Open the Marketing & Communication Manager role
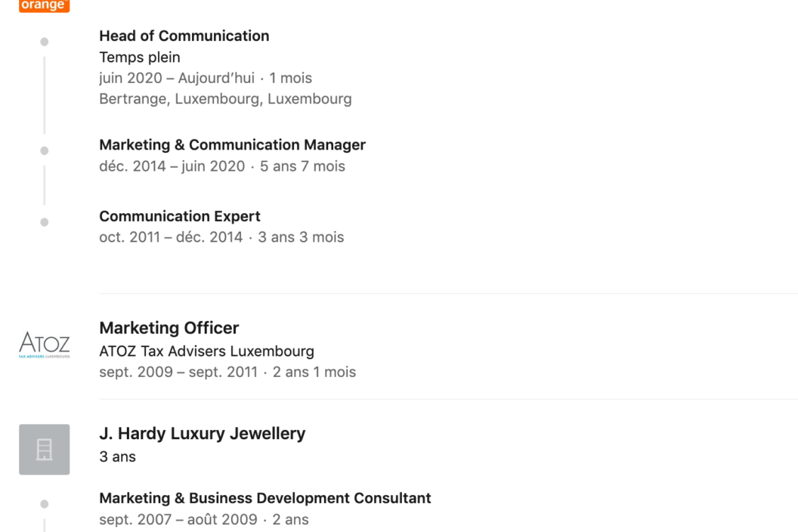This screenshot has height=532, width=798. [232, 145]
